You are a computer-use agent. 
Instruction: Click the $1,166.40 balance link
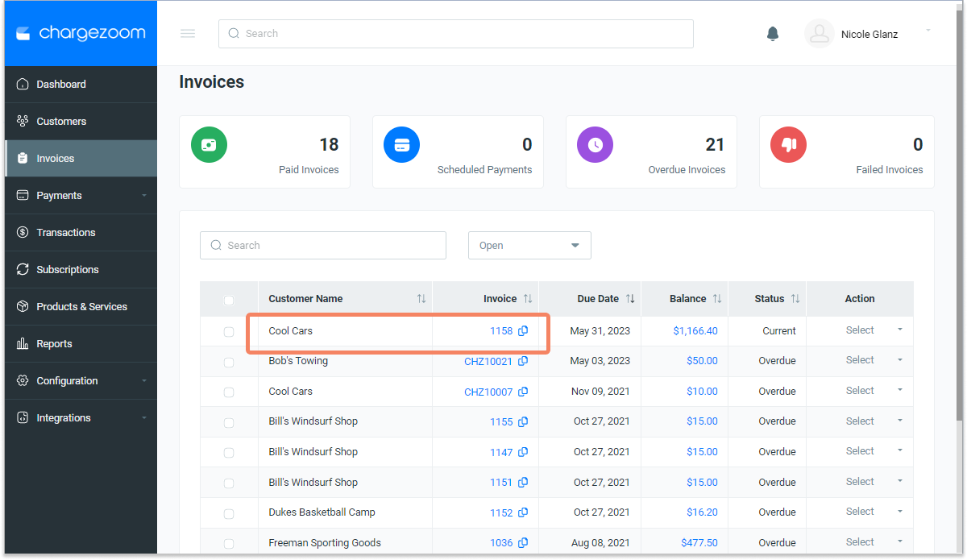point(695,331)
